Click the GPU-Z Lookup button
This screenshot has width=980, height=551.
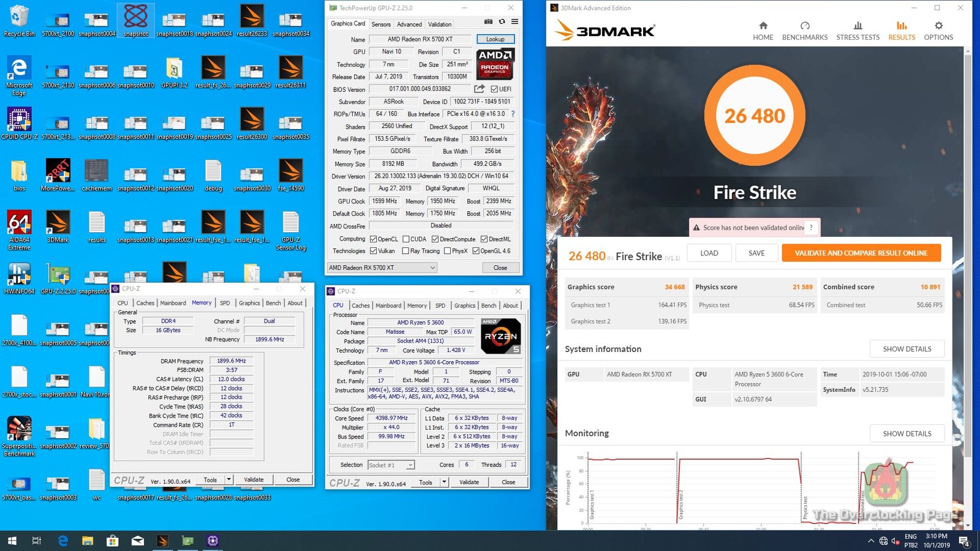point(495,39)
